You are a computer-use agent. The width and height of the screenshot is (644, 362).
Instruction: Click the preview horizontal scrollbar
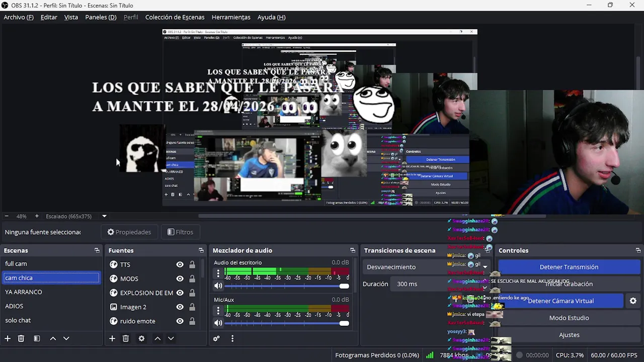pos(372,216)
